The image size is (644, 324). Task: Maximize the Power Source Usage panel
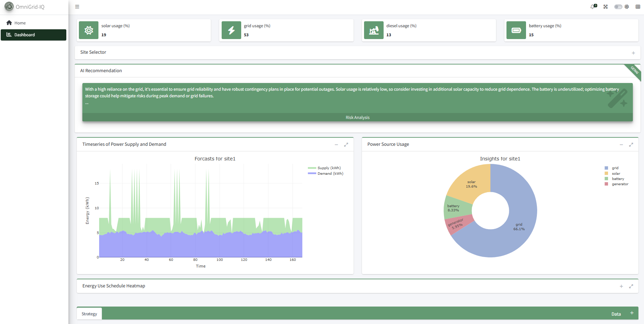tap(631, 145)
